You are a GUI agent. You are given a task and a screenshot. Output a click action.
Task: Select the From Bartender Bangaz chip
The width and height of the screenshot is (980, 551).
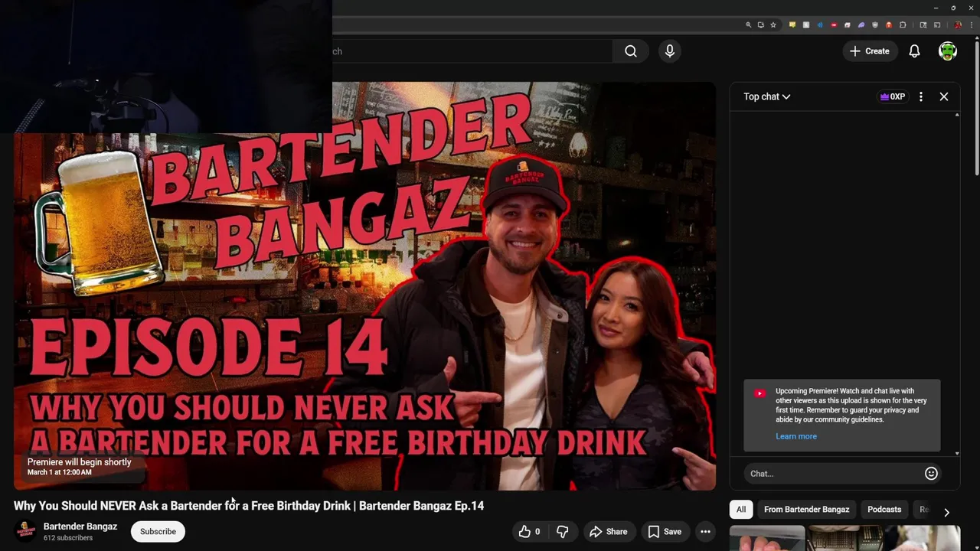[806, 510]
